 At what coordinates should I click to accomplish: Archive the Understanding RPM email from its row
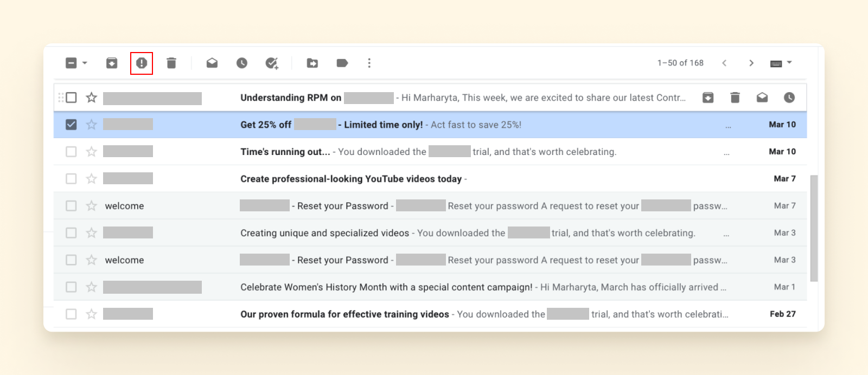[708, 98]
